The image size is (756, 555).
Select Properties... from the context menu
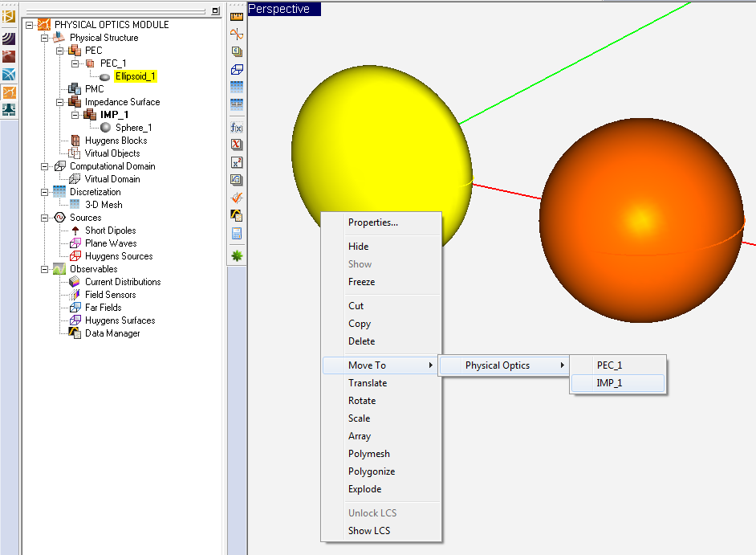[372, 222]
